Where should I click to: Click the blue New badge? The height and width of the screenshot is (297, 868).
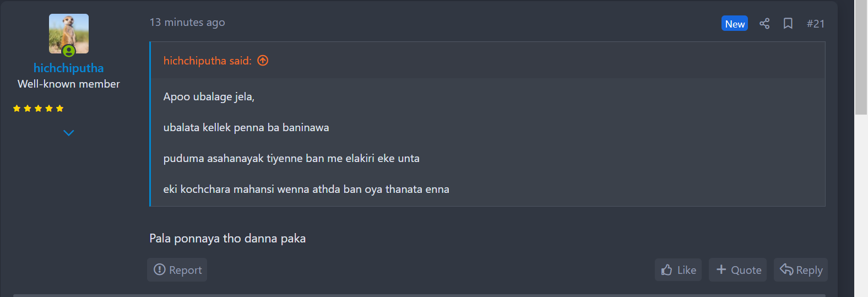[x=735, y=24]
